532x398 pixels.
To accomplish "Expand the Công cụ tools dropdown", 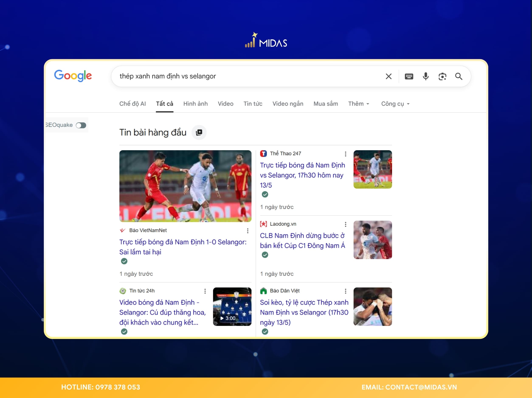I will click(395, 104).
